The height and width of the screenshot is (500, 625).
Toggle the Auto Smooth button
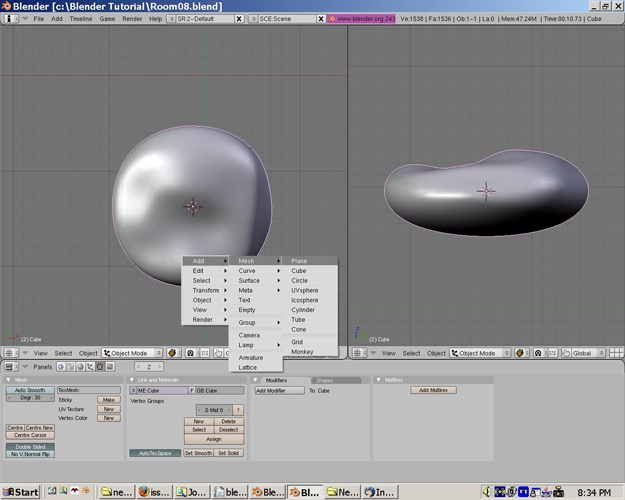(29, 390)
